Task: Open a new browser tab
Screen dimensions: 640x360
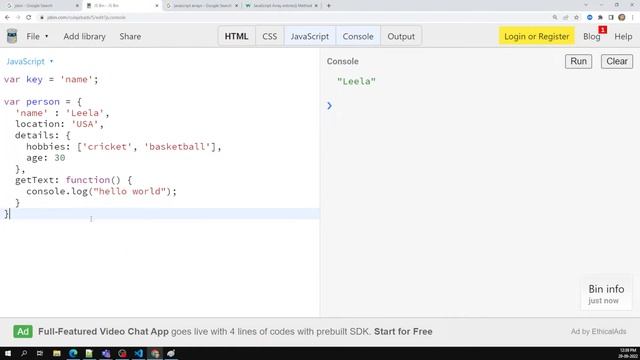Action: click(x=329, y=6)
